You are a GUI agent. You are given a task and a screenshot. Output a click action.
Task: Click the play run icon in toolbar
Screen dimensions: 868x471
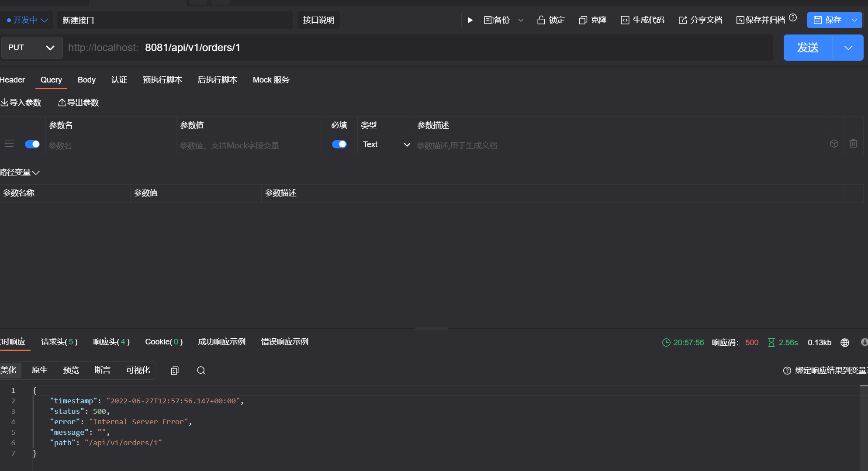coord(470,20)
